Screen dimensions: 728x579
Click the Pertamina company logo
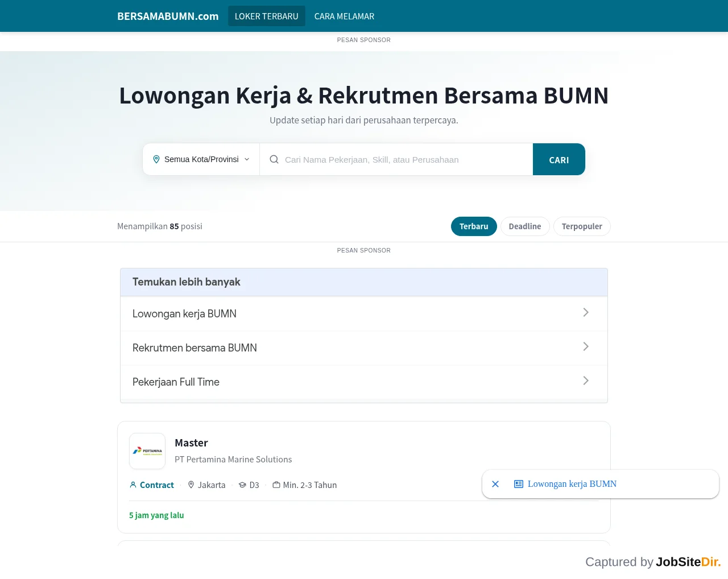pos(147,451)
